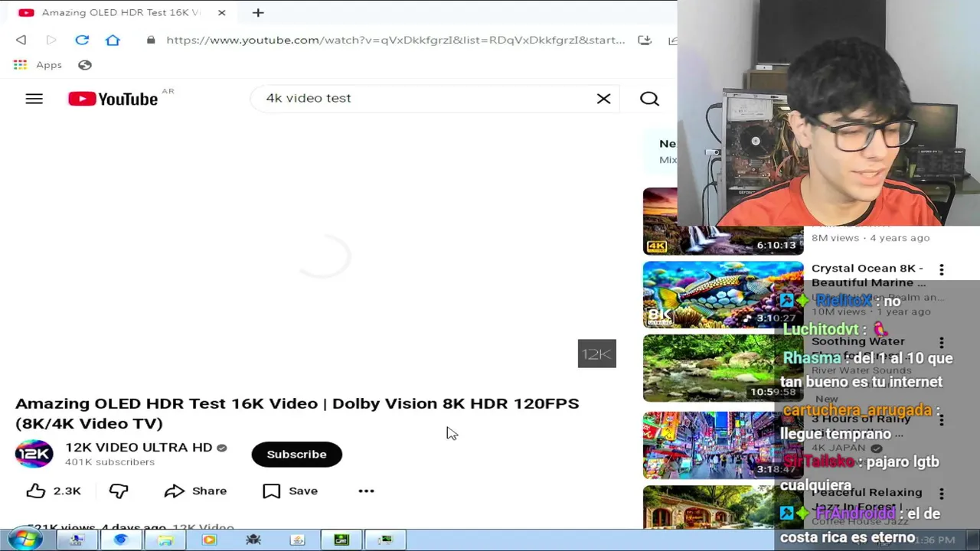Screen dimensions: 980x551
Task: Open the device manager style taskbar icon
Action: pos(386,540)
